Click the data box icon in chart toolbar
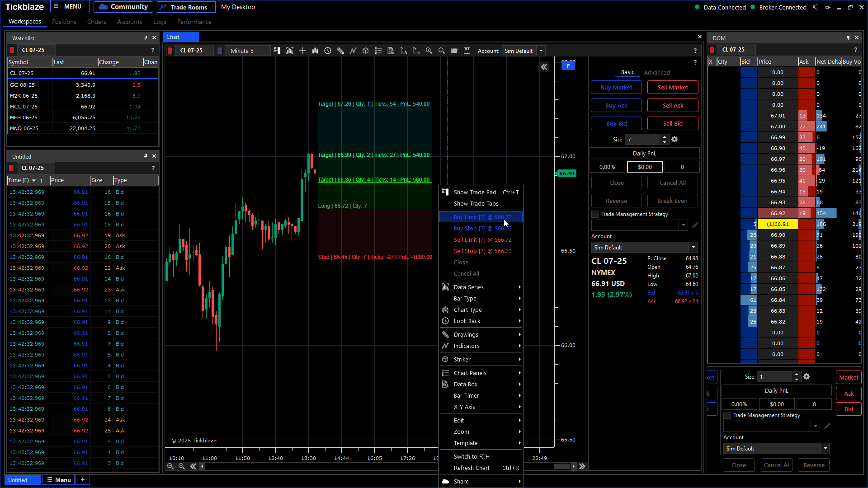868x488 pixels. tap(391, 51)
